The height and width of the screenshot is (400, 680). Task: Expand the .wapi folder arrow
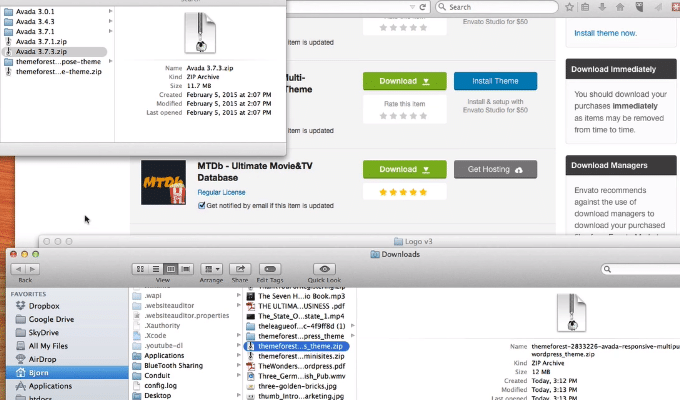[x=239, y=295]
